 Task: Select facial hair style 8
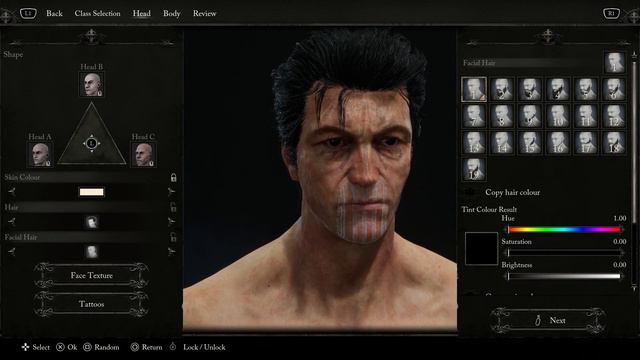pyautogui.click(x=502, y=116)
